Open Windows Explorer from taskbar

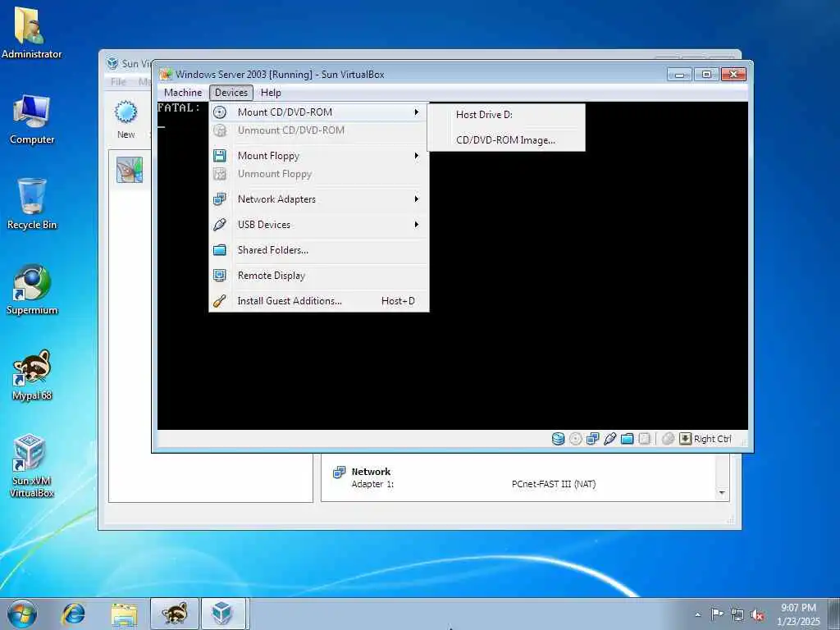125,614
